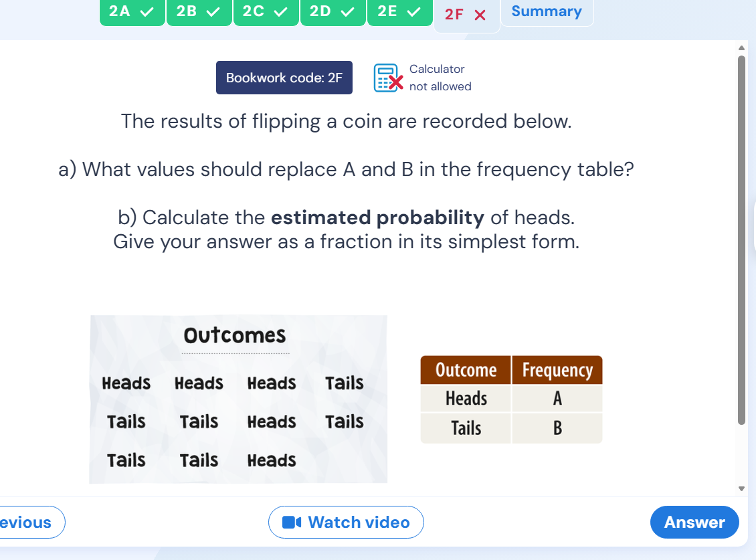Image resolution: width=756 pixels, height=560 pixels.
Task: Click the Outcomes results image
Action: click(x=238, y=399)
